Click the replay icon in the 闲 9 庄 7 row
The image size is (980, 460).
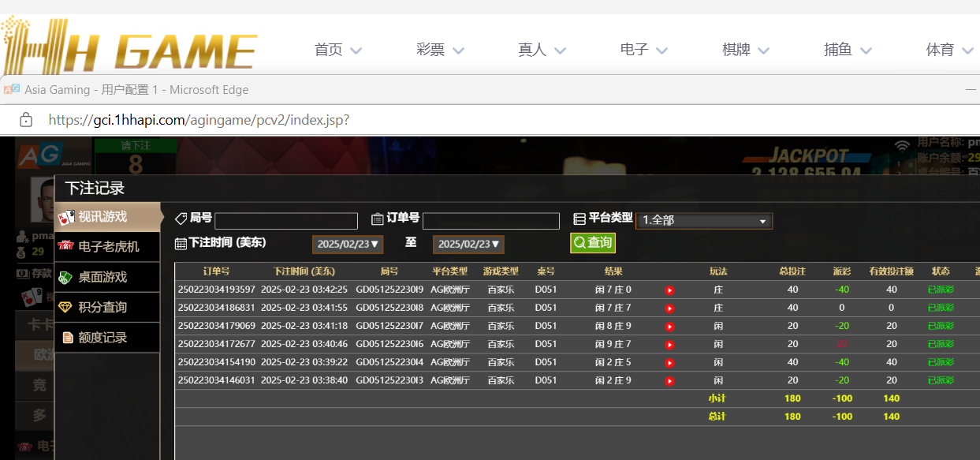[x=669, y=345]
